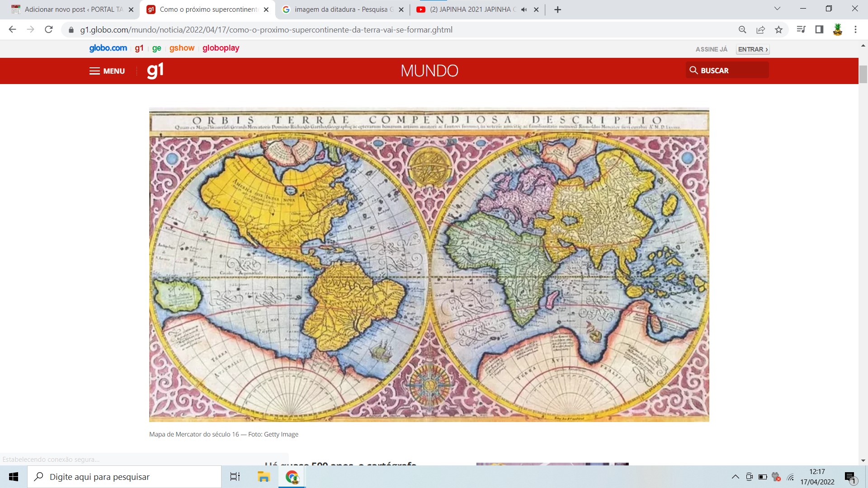Close the imagem da ditadura tab

[x=401, y=9]
